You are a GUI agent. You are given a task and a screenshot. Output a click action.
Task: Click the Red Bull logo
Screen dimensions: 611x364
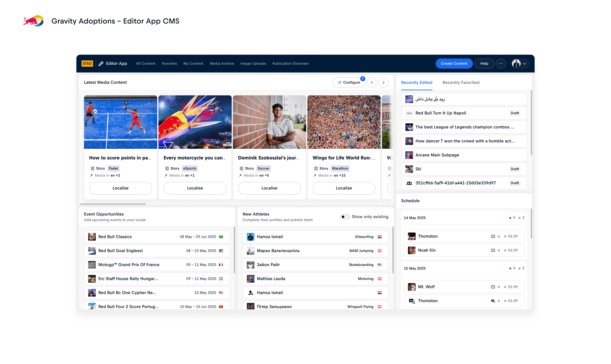(33, 21)
